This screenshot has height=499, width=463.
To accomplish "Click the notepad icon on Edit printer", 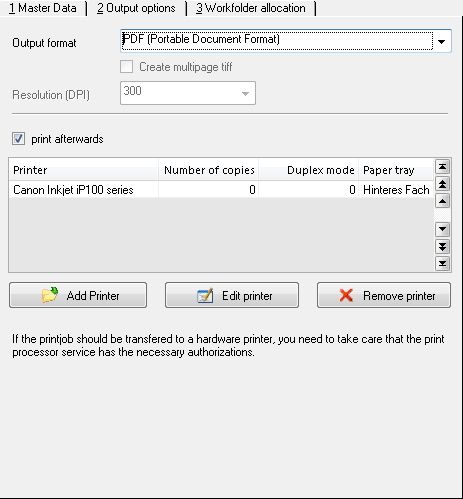I will pyautogui.click(x=205, y=295).
